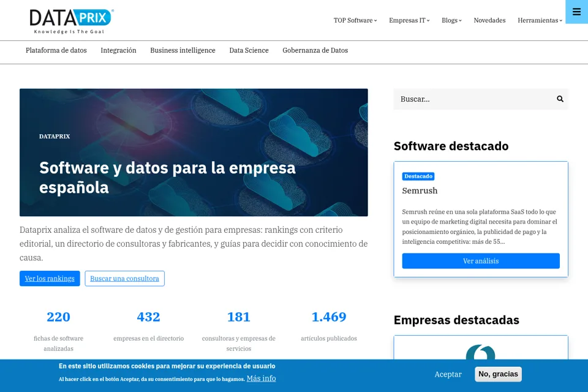
Task: Click the Ver los rankings button
Action: [50, 278]
